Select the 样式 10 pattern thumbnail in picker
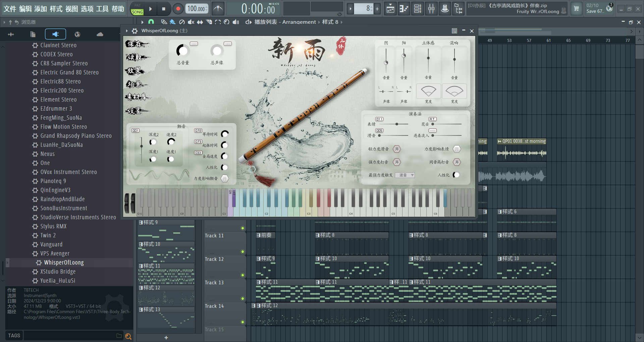The width and height of the screenshot is (644, 342). click(166, 252)
